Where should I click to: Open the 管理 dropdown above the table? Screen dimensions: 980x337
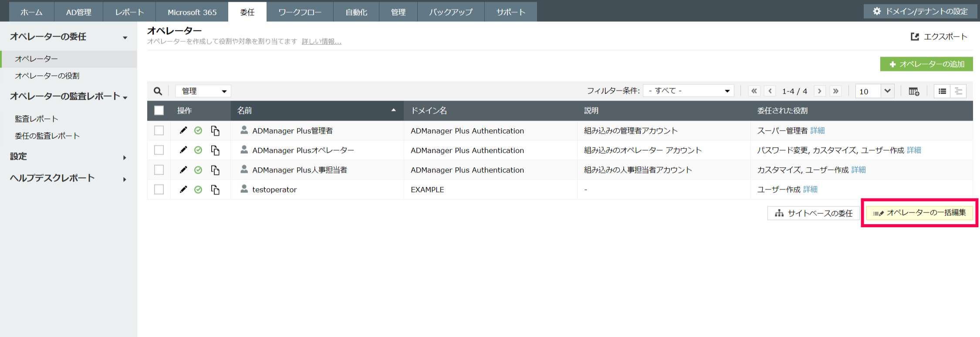coord(203,91)
